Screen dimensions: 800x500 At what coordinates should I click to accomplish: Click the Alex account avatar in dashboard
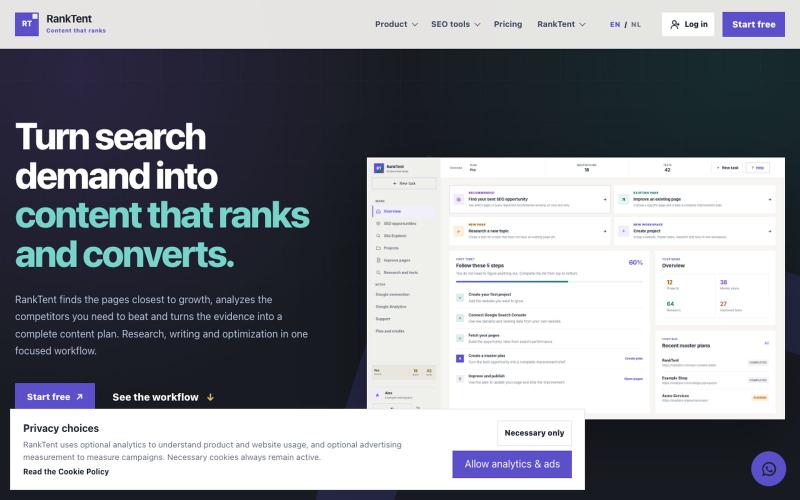point(378,395)
